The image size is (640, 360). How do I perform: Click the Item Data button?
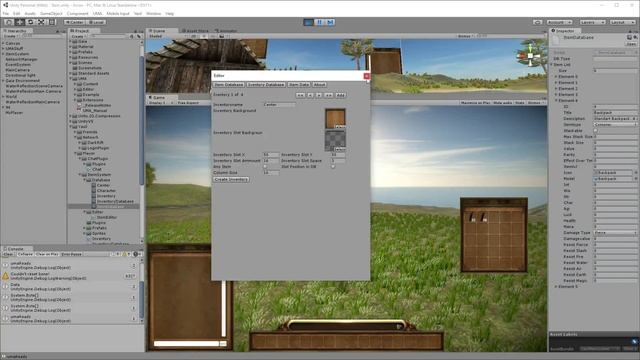click(x=299, y=84)
